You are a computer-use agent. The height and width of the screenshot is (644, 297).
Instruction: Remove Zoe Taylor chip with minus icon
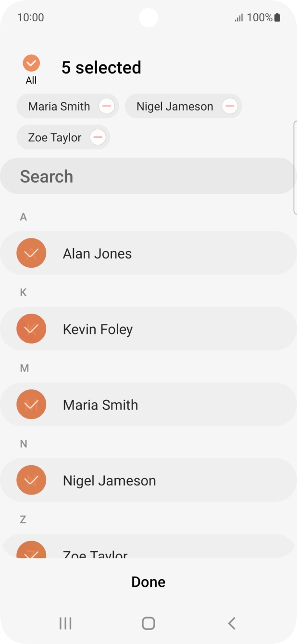click(98, 137)
